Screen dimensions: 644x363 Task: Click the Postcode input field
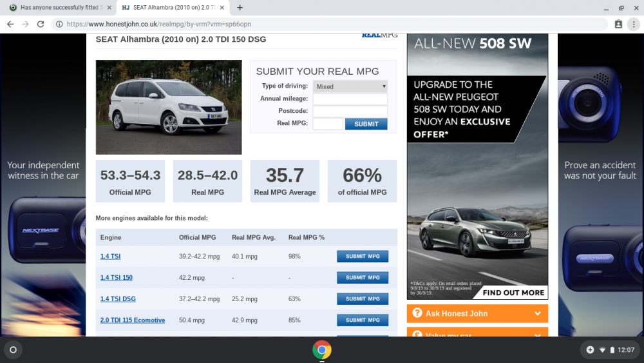[x=350, y=111]
